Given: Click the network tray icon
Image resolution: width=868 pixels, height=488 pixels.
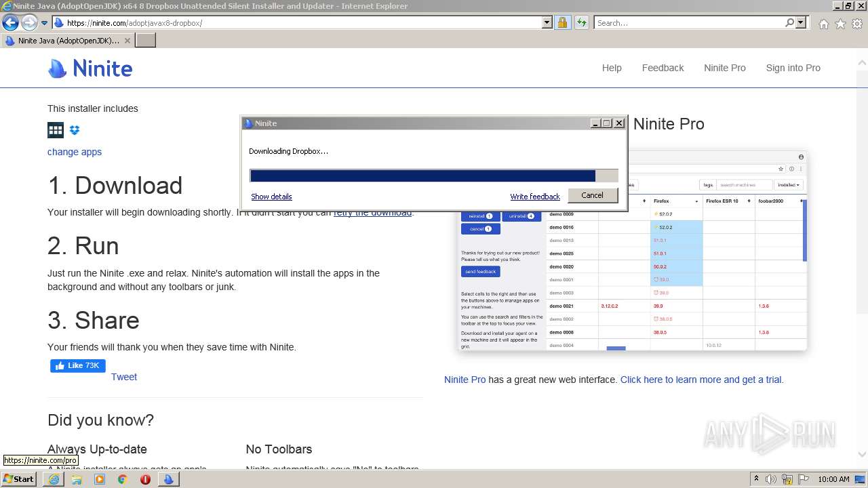Looking at the screenshot, I should coord(788,479).
